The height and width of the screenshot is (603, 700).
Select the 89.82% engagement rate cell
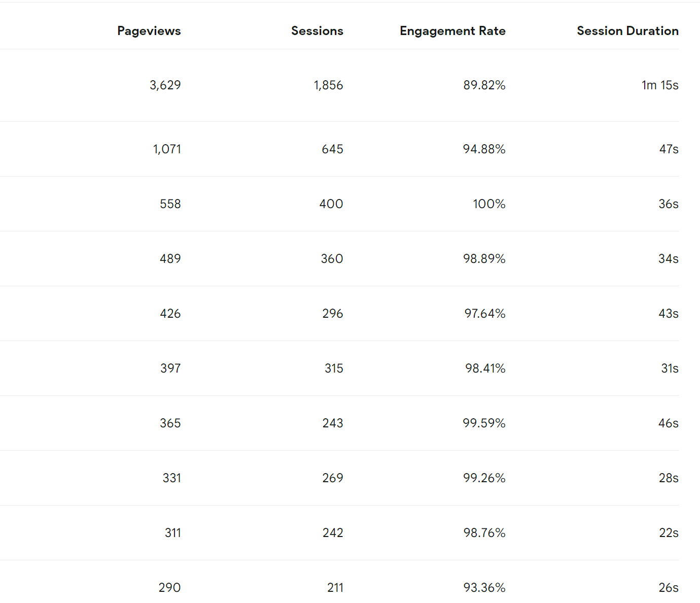[484, 85]
